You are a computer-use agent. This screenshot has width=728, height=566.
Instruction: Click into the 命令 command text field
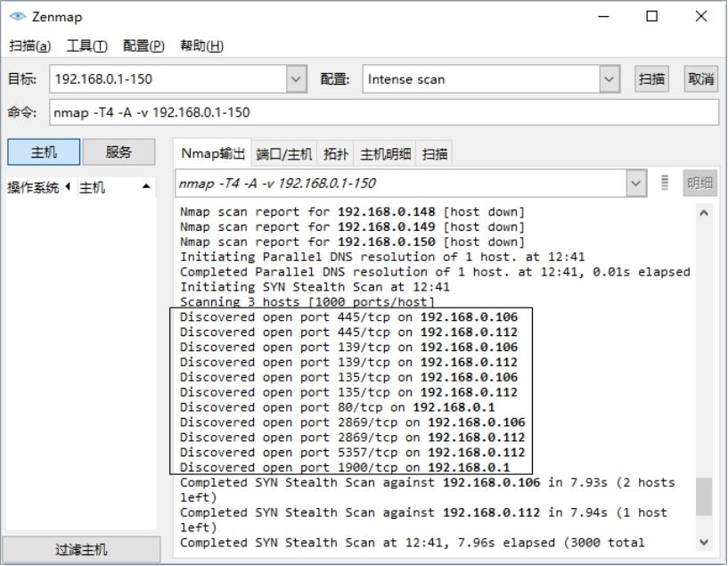pos(383,112)
